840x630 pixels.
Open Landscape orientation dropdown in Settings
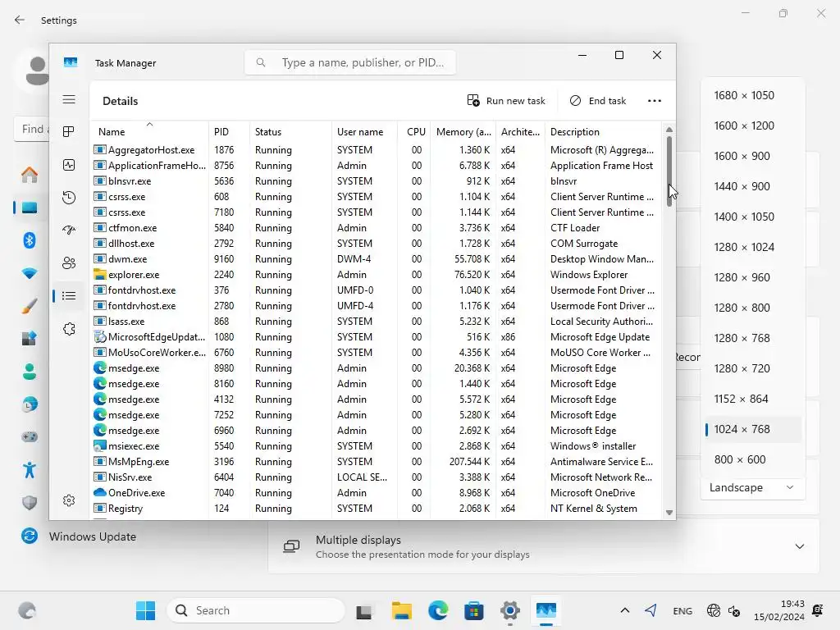tap(751, 487)
